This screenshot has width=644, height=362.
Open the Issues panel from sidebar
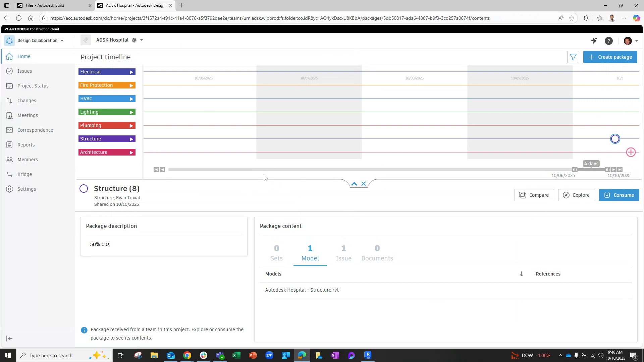click(24, 71)
